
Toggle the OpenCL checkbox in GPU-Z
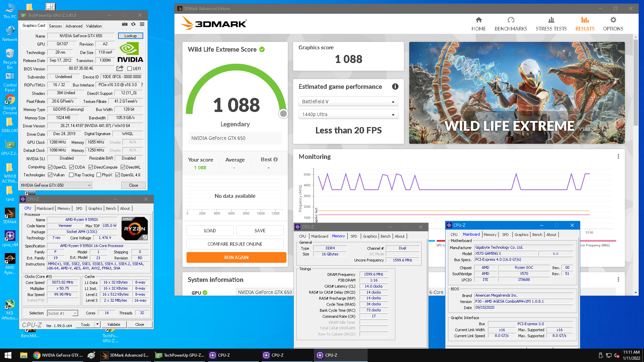point(50,167)
